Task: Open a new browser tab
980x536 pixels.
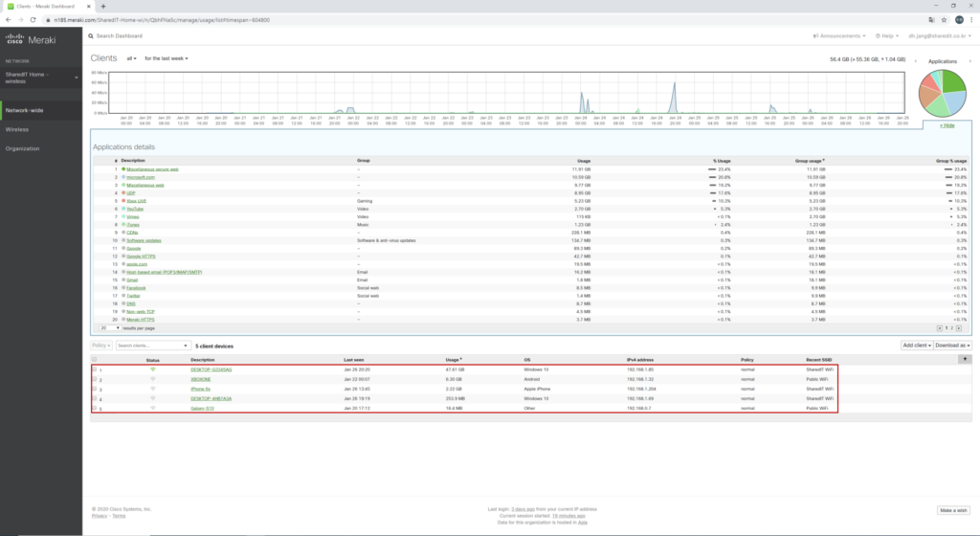Action: 103,6
